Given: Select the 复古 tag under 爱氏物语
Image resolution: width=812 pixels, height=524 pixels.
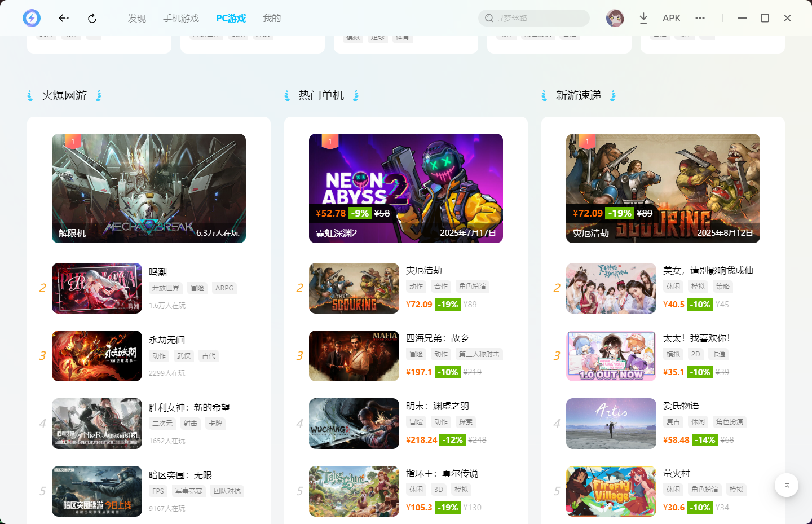Looking at the screenshot, I should (x=673, y=422).
